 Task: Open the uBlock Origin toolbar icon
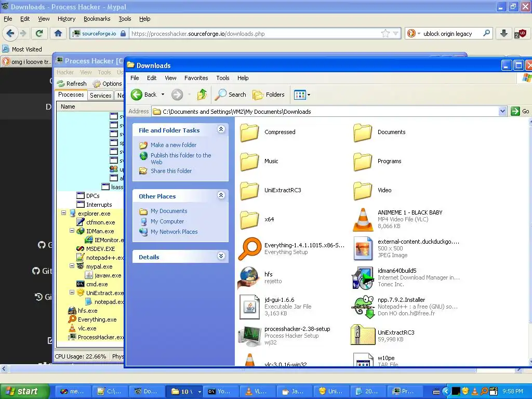[521, 33]
